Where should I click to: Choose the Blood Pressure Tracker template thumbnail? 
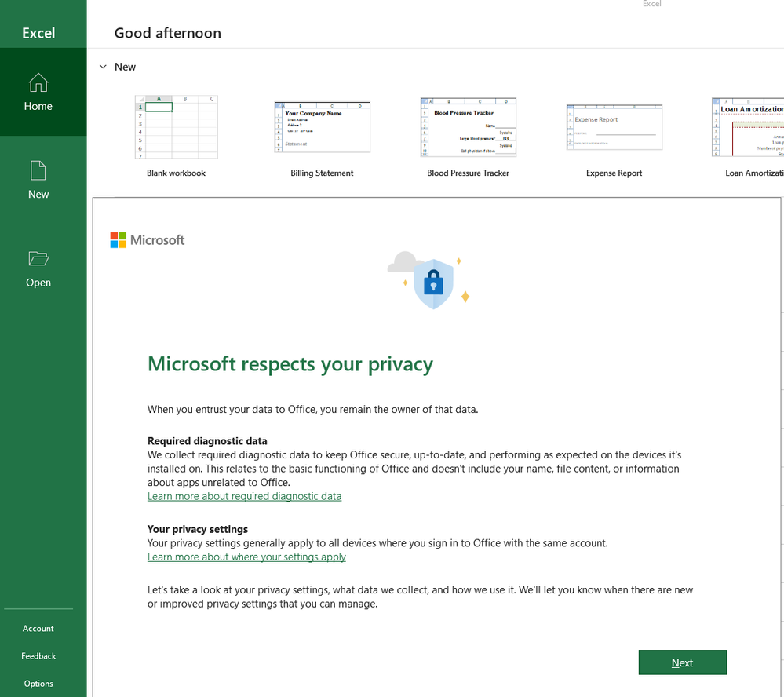(x=469, y=127)
